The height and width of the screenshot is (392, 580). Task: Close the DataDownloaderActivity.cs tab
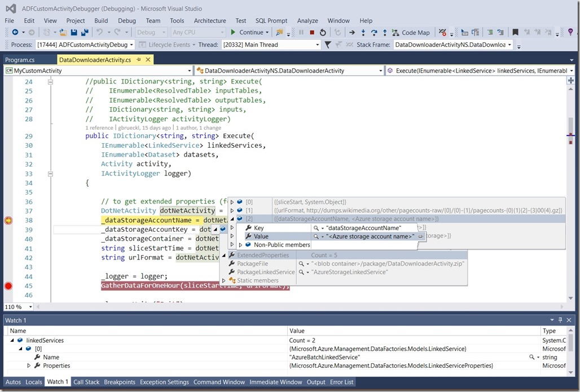pyautogui.click(x=148, y=60)
